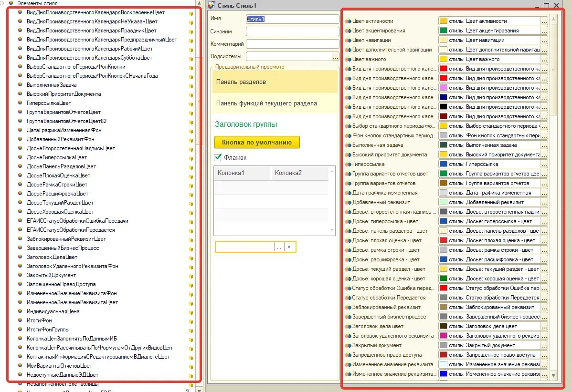Screen dimensions: 572x392
Task: Open the ellipsis button for Досье: хорошая оценка - цвет
Action: (x=544, y=279)
